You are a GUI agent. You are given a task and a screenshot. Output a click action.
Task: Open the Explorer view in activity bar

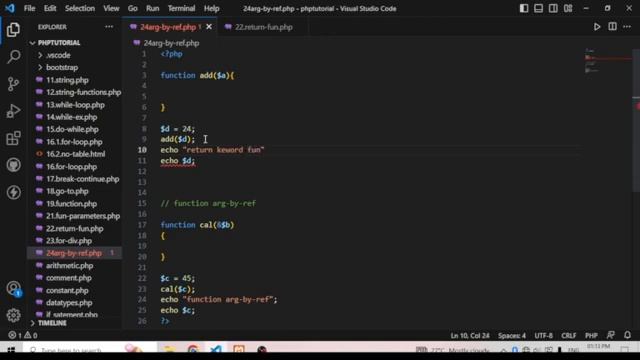[x=13, y=30]
